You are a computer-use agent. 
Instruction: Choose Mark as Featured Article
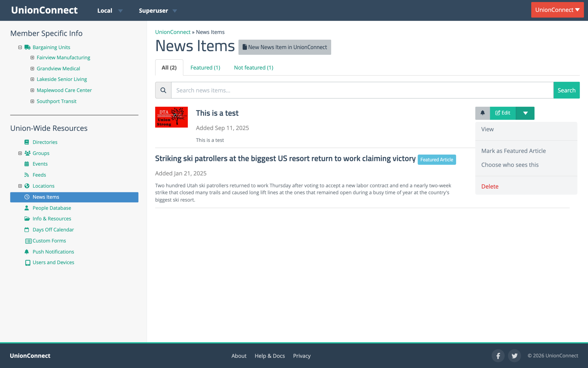click(526, 151)
